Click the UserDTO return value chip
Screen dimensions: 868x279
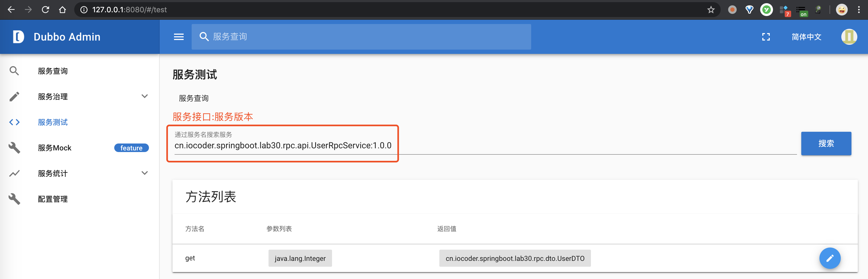pyautogui.click(x=515, y=258)
